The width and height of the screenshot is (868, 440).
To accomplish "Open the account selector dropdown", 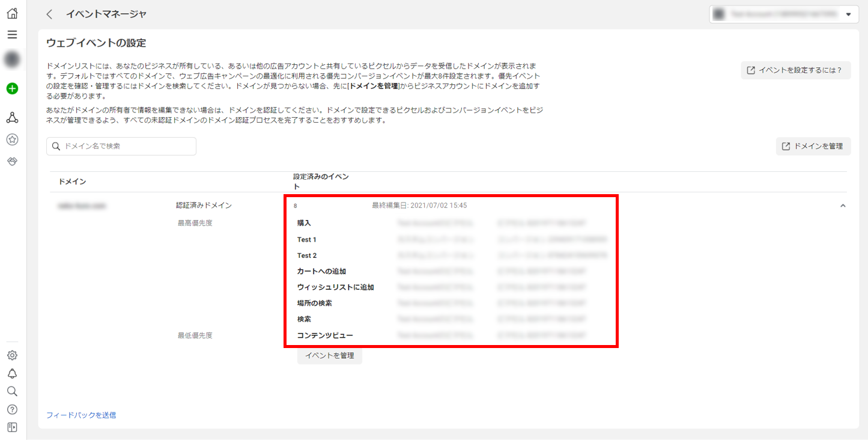I will click(783, 14).
